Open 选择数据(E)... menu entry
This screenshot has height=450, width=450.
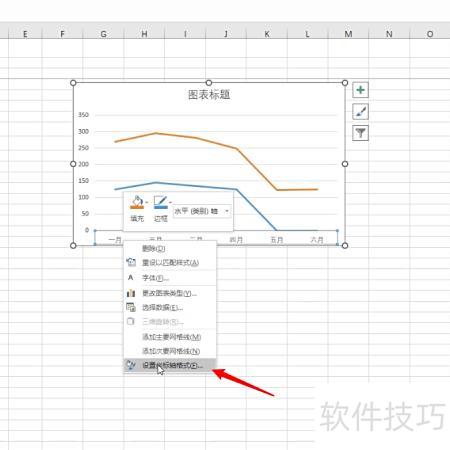[170, 307]
